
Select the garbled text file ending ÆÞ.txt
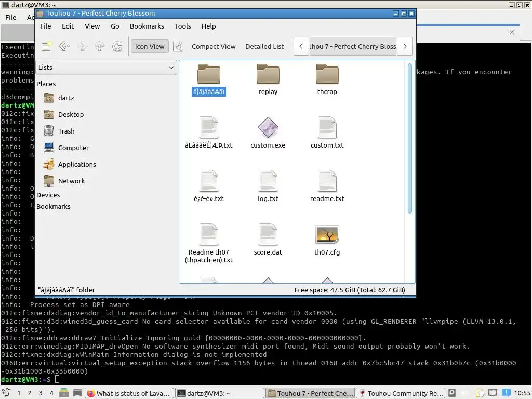[x=209, y=133]
